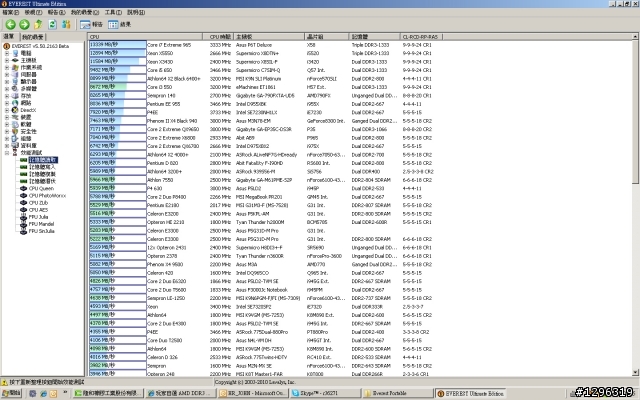This screenshot has width=640, height=400.
Task: Select the highlighted 記憶體讀取 (Memory Read) benchmark
Action: [x=43, y=160]
